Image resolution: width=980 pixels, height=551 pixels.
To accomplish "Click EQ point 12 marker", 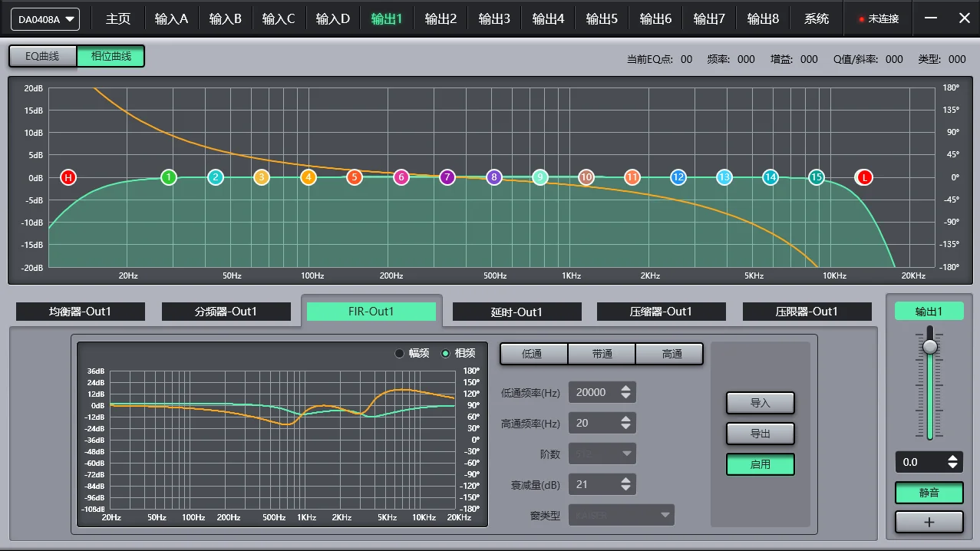I will pos(678,177).
